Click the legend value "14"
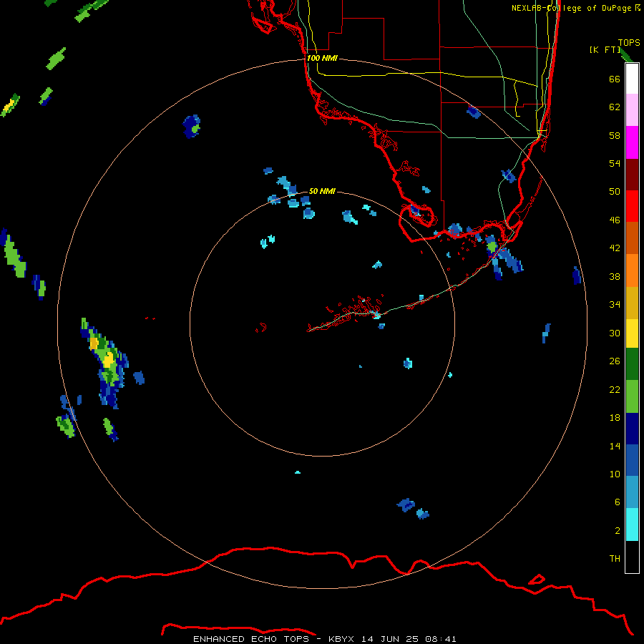Image resolution: width=644 pixels, height=644 pixels. 615,446
